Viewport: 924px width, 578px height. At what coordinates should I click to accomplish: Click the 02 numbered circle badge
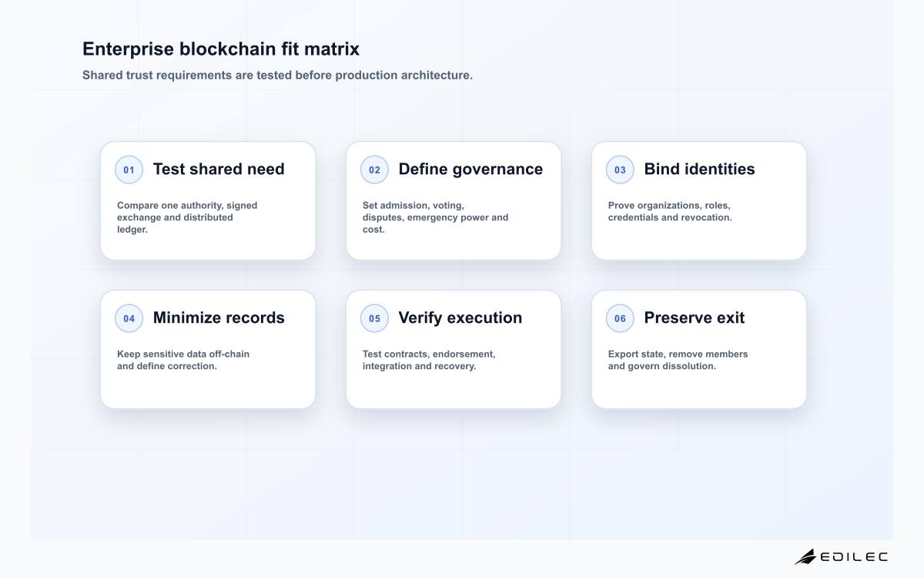[x=374, y=170]
